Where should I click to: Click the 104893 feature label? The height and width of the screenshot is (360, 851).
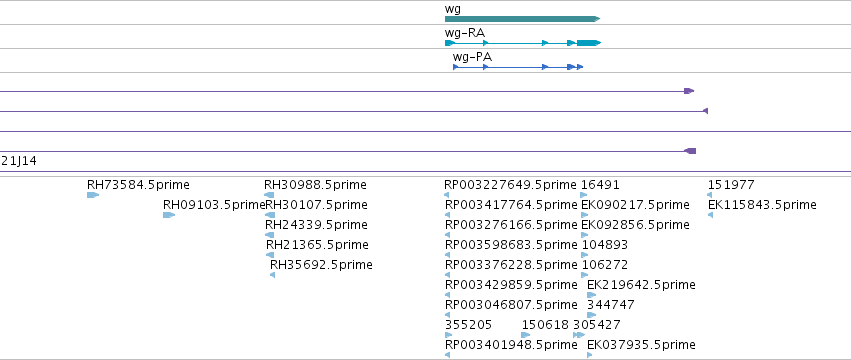(605, 245)
